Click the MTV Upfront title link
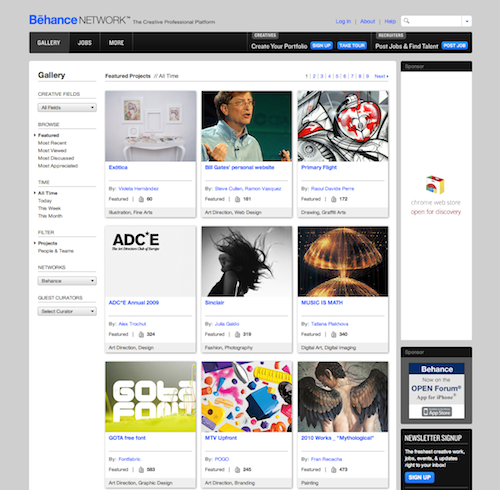 click(221, 438)
